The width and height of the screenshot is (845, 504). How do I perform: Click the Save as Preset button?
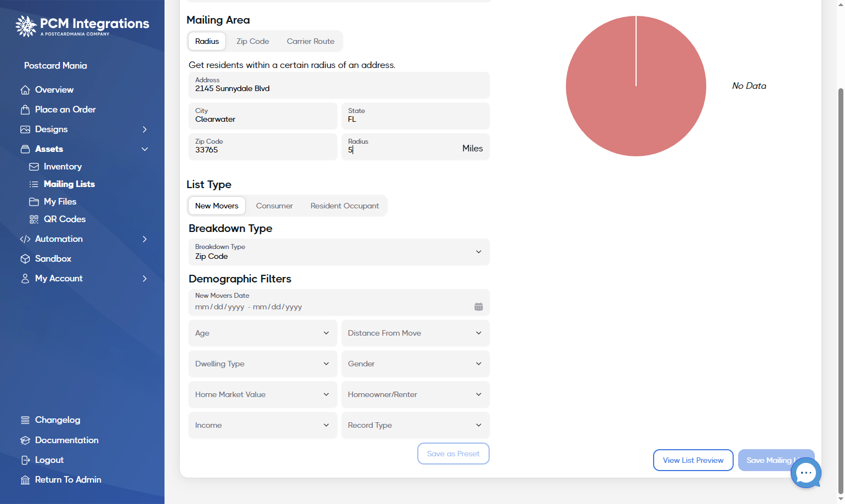pos(453,454)
